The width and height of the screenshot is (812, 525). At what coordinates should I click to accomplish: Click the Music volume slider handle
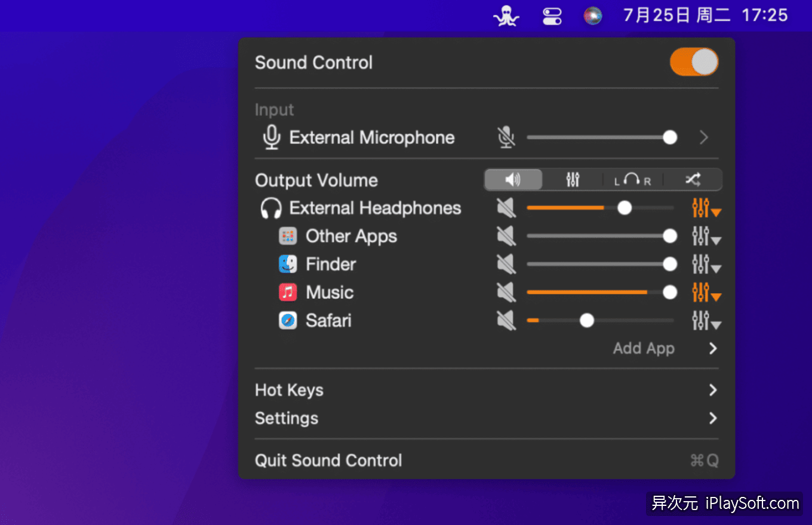(x=670, y=292)
